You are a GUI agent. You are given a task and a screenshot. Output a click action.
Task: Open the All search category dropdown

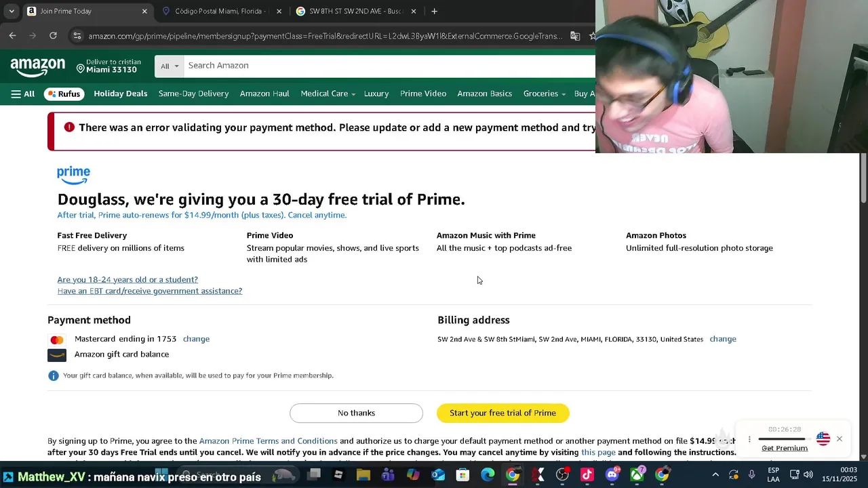click(x=170, y=66)
